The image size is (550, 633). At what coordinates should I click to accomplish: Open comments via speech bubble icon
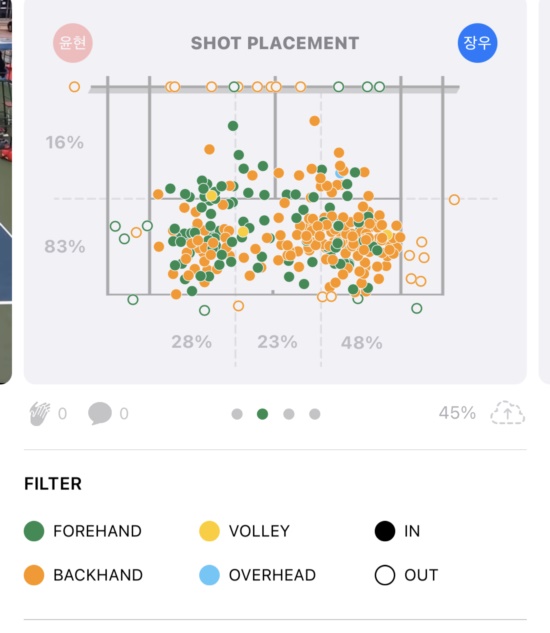[100, 413]
